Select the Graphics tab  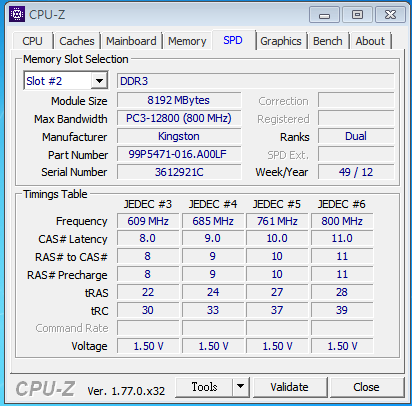click(x=281, y=41)
